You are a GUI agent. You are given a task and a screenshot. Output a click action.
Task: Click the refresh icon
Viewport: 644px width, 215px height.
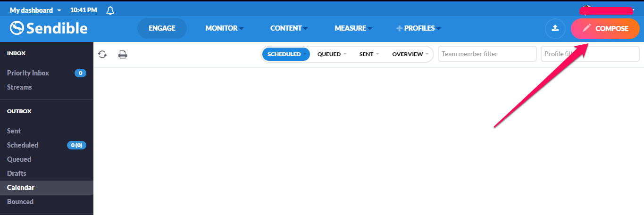pos(102,54)
